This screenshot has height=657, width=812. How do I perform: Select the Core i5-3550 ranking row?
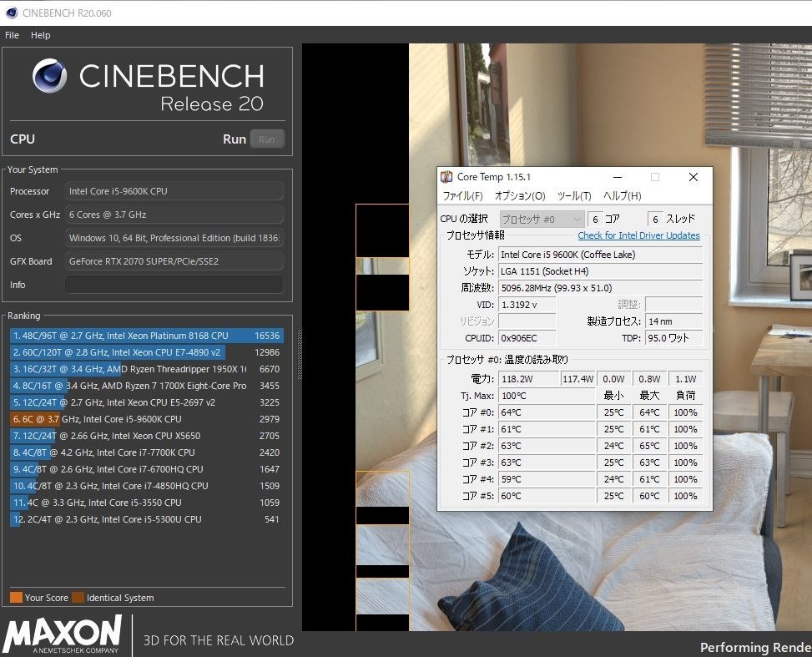[x=147, y=502]
